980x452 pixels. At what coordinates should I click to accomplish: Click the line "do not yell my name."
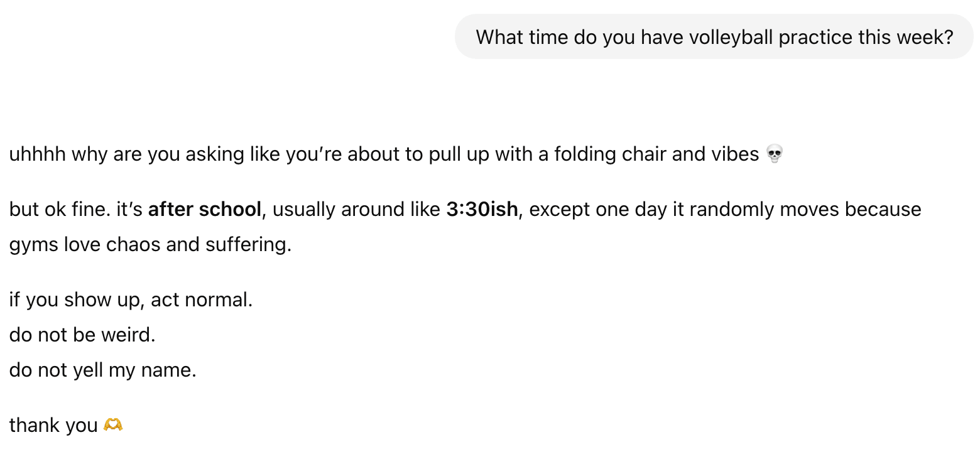[103, 370]
